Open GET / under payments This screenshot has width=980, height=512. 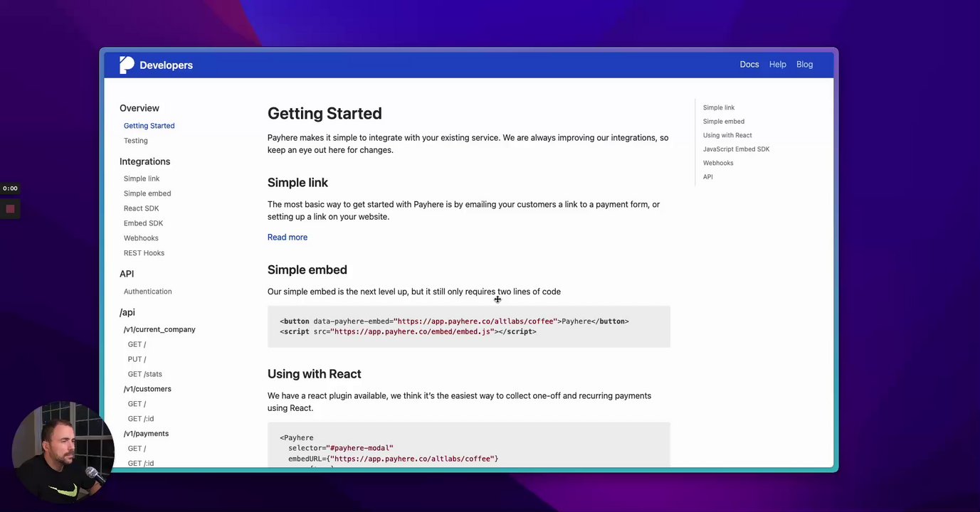coord(137,449)
